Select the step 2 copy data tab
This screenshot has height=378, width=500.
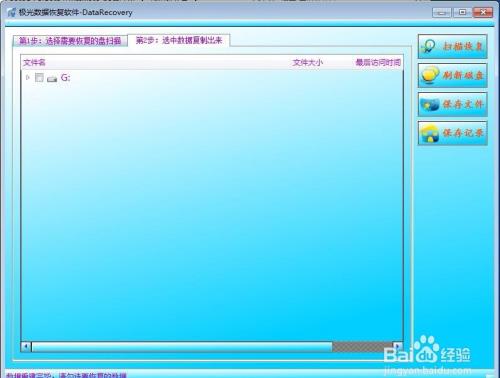pos(179,40)
